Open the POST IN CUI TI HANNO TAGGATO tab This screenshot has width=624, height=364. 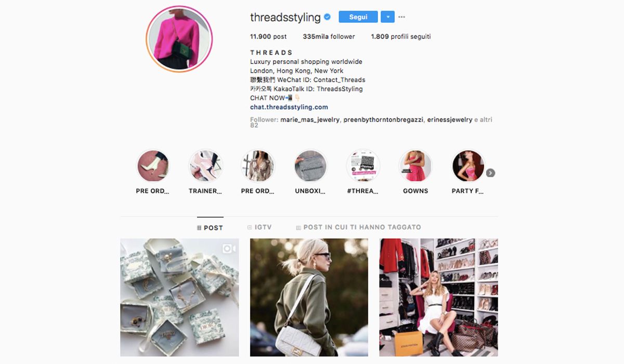pos(358,227)
